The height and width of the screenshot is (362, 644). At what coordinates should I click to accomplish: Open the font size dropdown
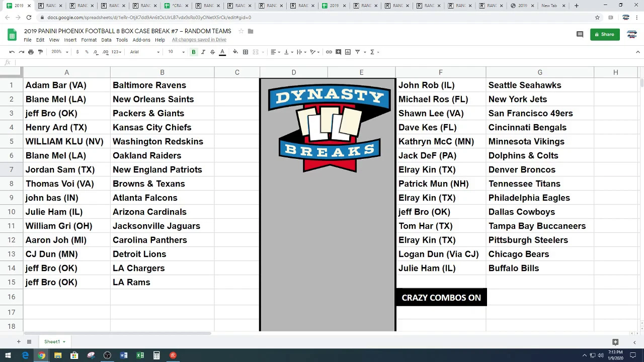[x=176, y=52]
